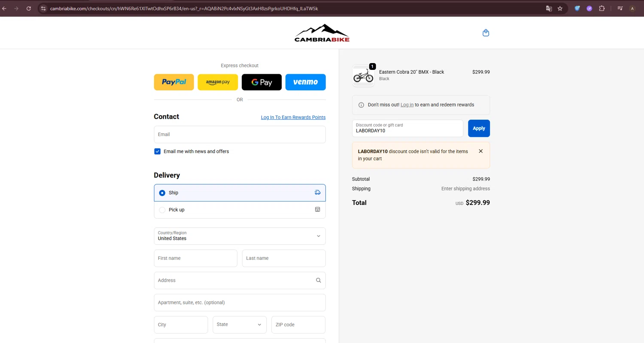The width and height of the screenshot is (644, 343).
Task: Click the info icon beside Don't miss out
Action: click(x=361, y=105)
